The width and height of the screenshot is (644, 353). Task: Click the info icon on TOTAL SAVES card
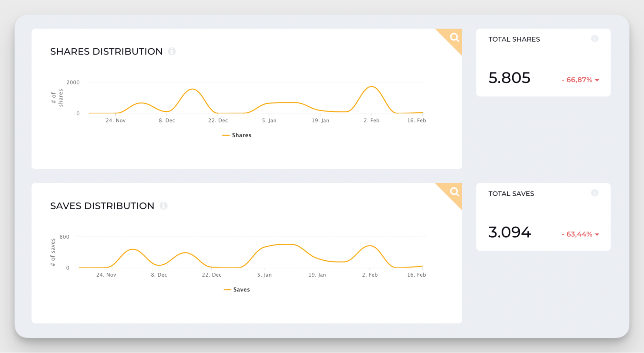pyautogui.click(x=594, y=193)
